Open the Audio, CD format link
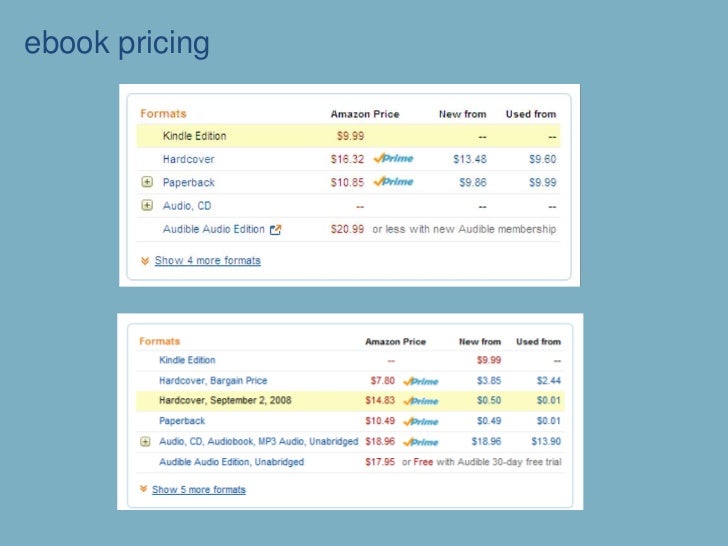The width and height of the screenshot is (728, 546). [187, 206]
